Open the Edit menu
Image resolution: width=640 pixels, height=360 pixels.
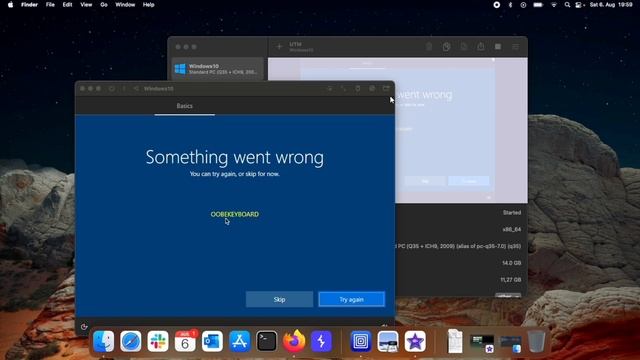(x=67, y=5)
